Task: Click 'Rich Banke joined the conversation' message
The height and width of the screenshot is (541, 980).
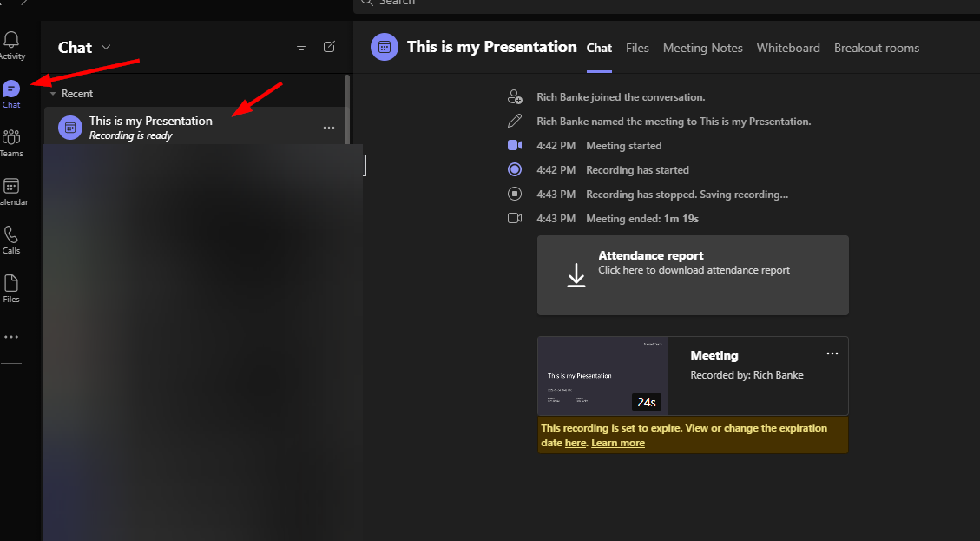Action: click(621, 97)
